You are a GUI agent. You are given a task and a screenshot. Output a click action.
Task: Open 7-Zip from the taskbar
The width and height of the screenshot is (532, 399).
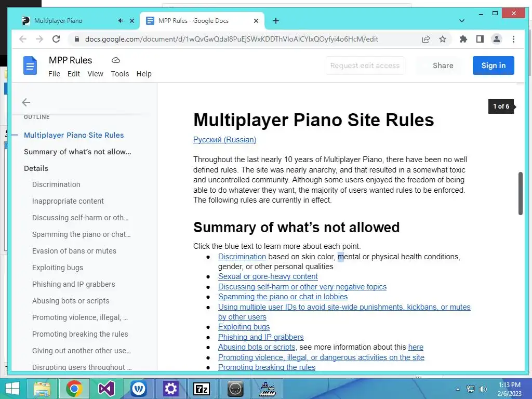pos(202,389)
